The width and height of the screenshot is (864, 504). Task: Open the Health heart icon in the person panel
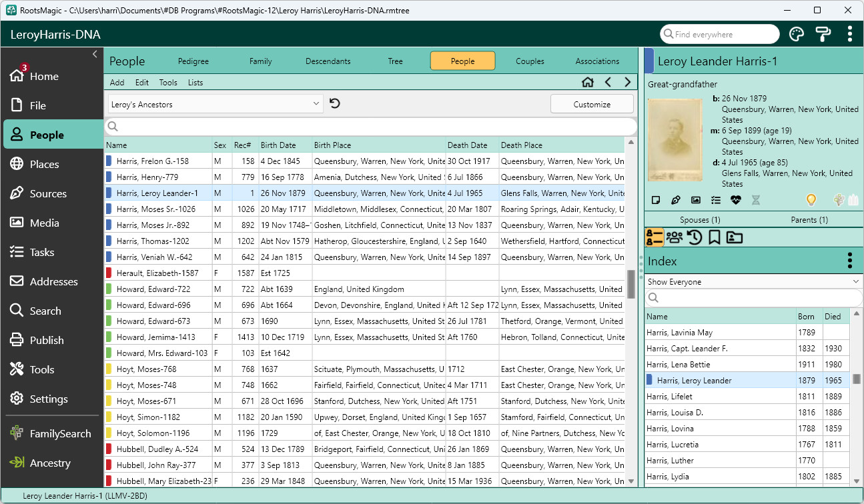click(735, 200)
